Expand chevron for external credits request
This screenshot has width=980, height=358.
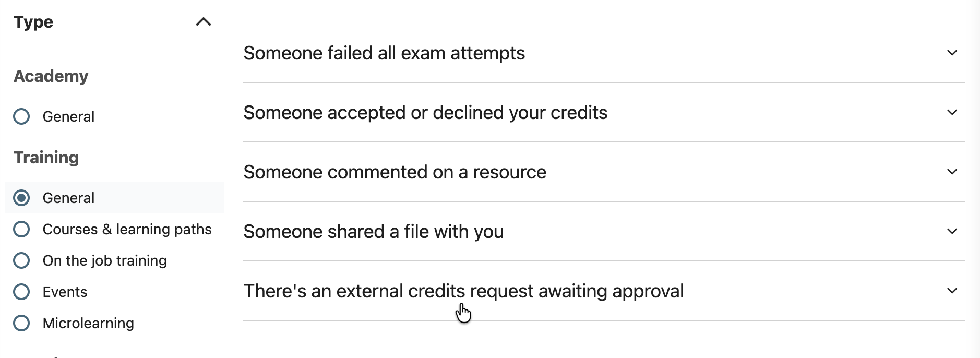tap(952, 291)
